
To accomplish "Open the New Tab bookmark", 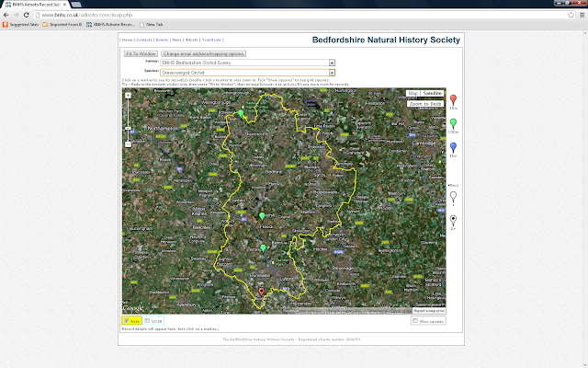I will (151, 25).
